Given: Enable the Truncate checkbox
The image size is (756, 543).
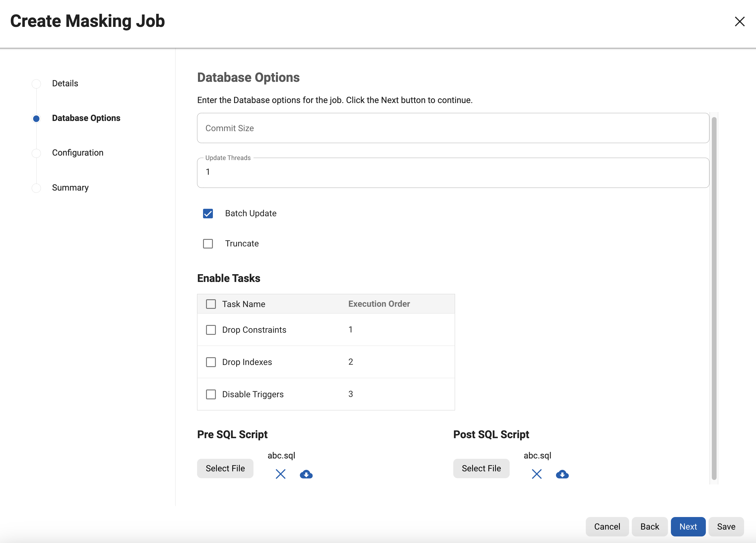Looking at the screenshot, I should [x=208, y=244].
